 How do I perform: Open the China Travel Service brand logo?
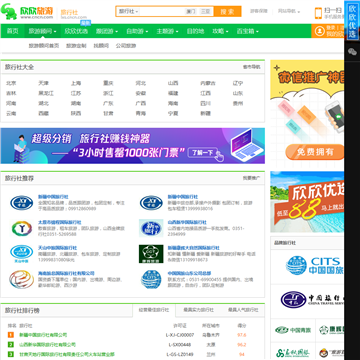(x=312, y=300)
